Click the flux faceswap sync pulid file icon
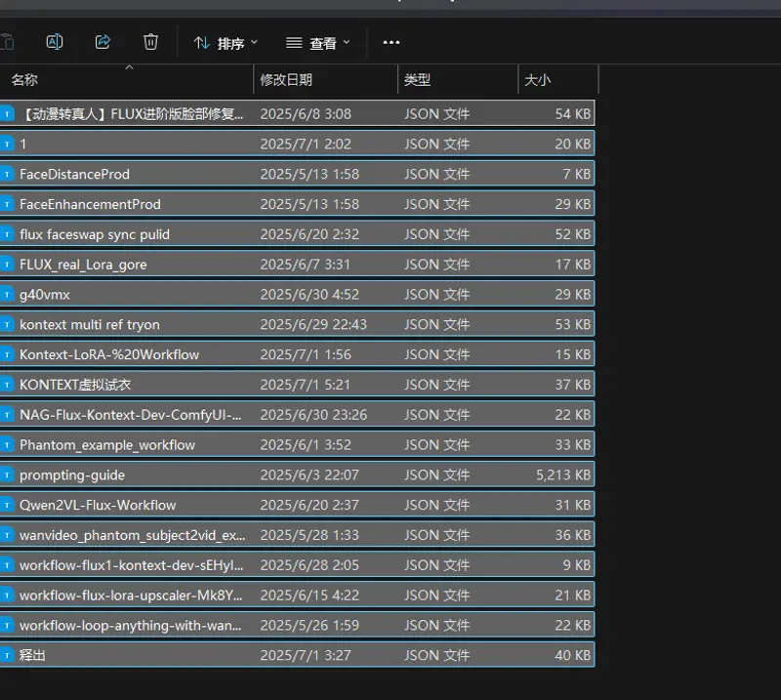 [x=7, y=234]
